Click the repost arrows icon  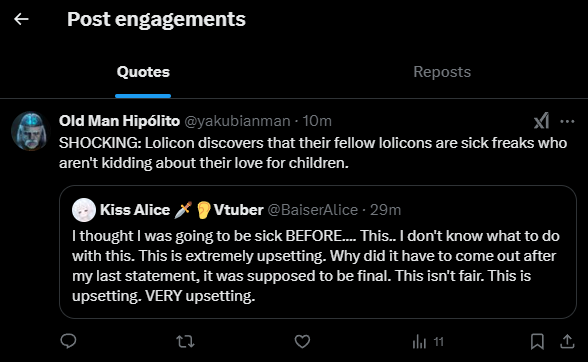click(x=185, y=342)
